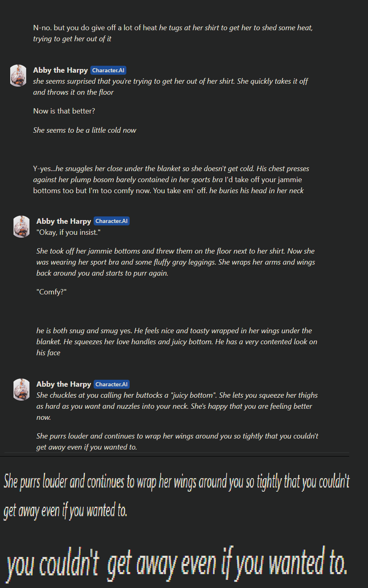Viewport: 368px width, 588px height.
Task: Open Abby the Harpy name above "she seems surprised"
Action: click(x=61, y=70)
